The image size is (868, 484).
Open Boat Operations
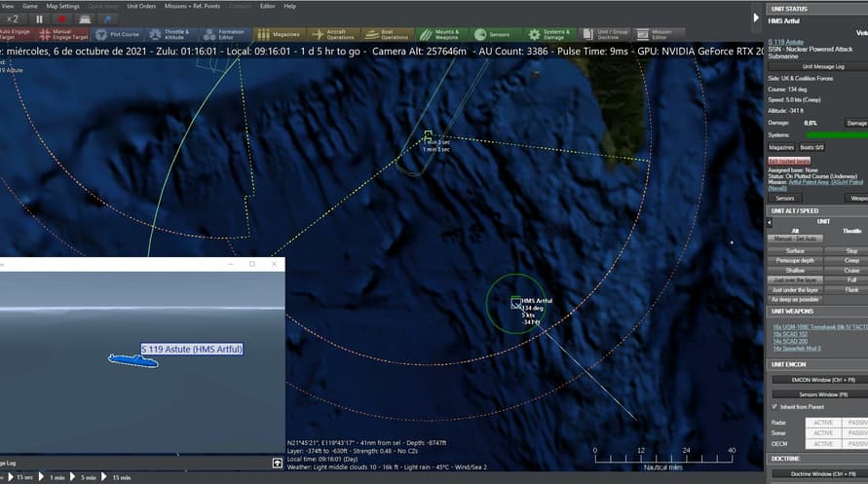[388, 34]
